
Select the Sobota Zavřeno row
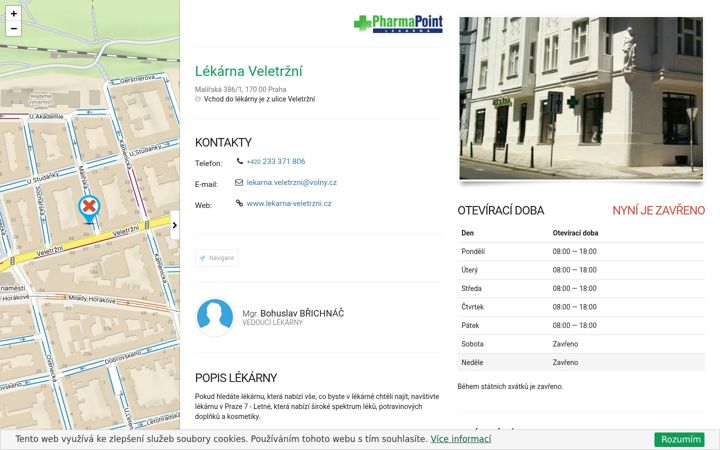(x=581, y=343)
